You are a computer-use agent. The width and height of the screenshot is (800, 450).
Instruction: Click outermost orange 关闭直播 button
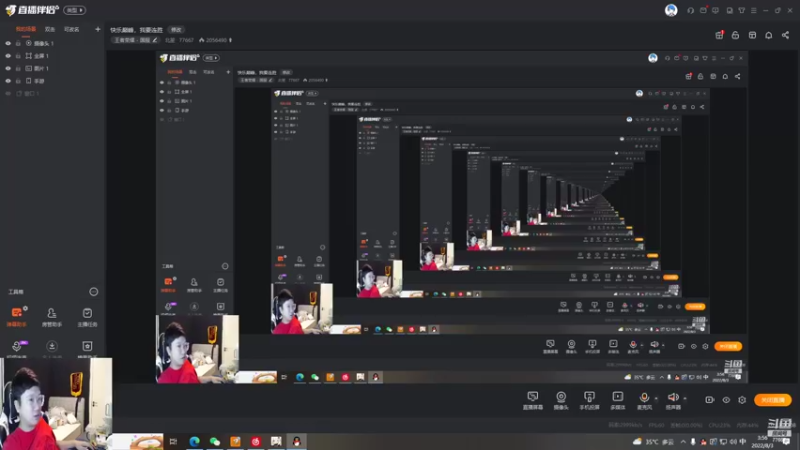[x=773, y=400]
